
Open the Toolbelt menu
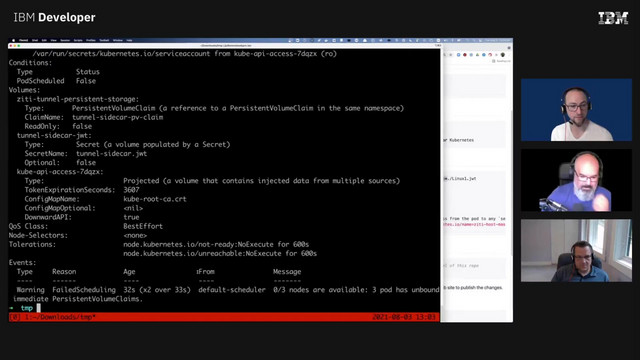click(x=104, y=40)
